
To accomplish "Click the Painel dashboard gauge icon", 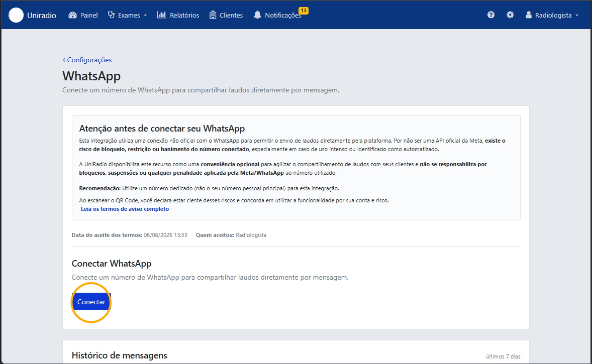I will point(72,15).
